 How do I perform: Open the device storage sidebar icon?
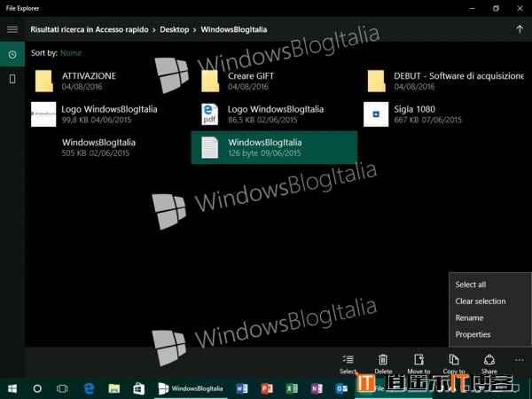[12, 79]
